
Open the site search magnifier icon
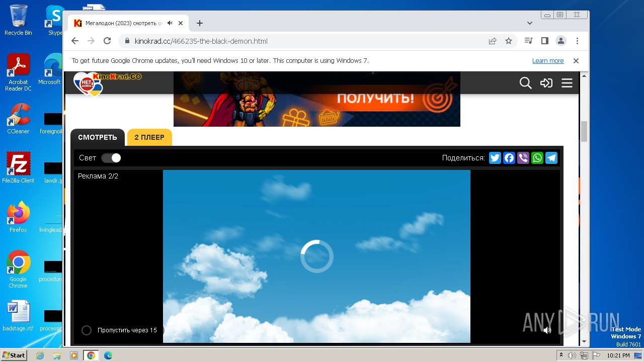(x=525, y=83)
